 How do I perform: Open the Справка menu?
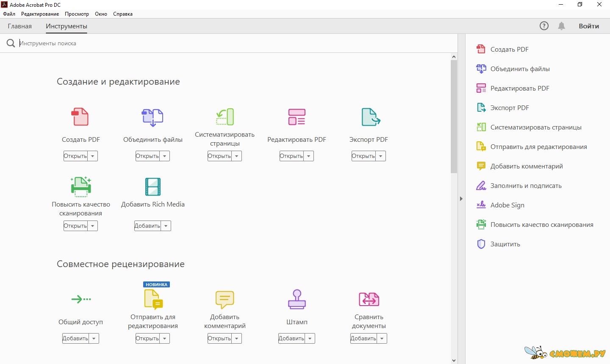123,14
